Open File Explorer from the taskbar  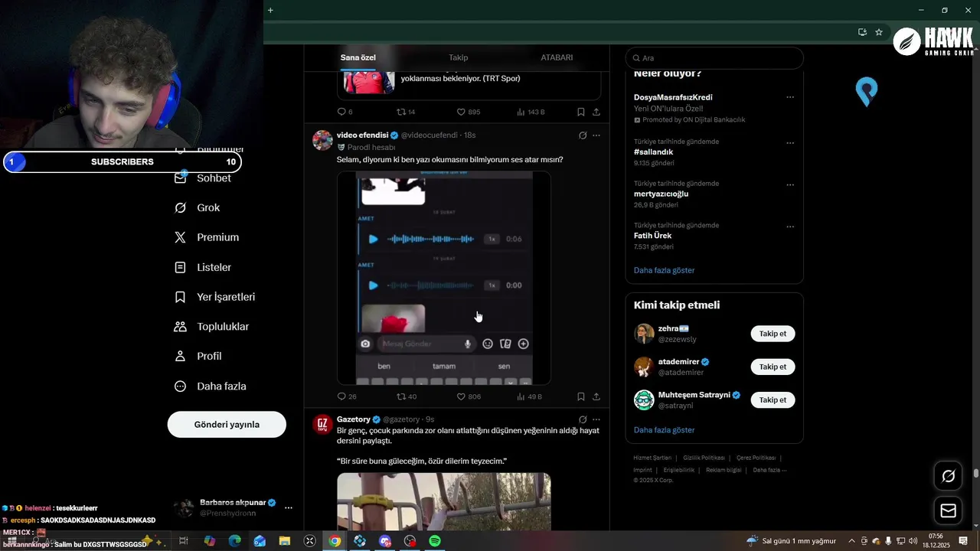[284, 541]
